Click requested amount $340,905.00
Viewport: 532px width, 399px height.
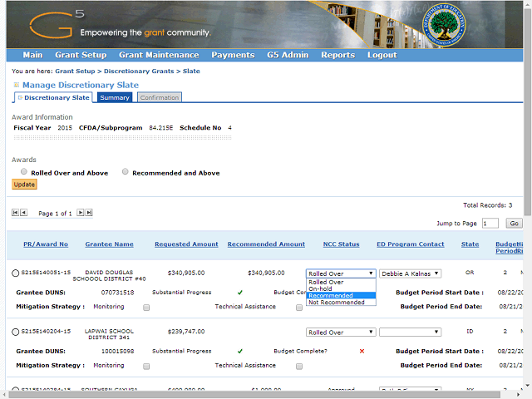point(186,273)
